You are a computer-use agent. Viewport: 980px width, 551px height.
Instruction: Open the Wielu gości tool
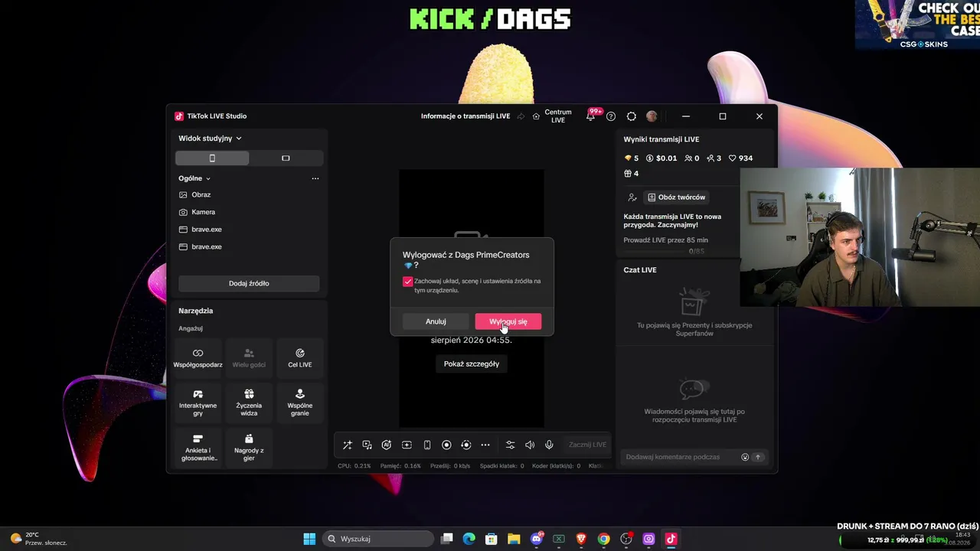[x=249, y=357]
